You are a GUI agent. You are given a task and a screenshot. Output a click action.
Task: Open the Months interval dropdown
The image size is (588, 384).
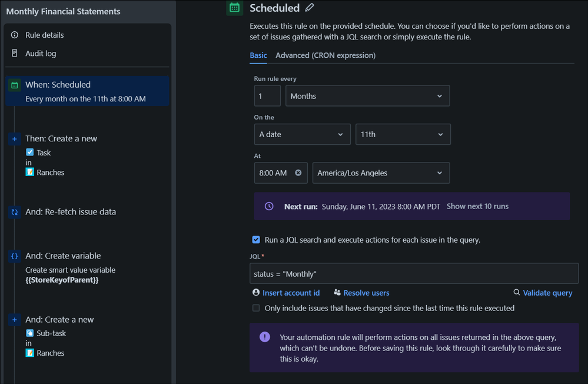coord(367,96)
